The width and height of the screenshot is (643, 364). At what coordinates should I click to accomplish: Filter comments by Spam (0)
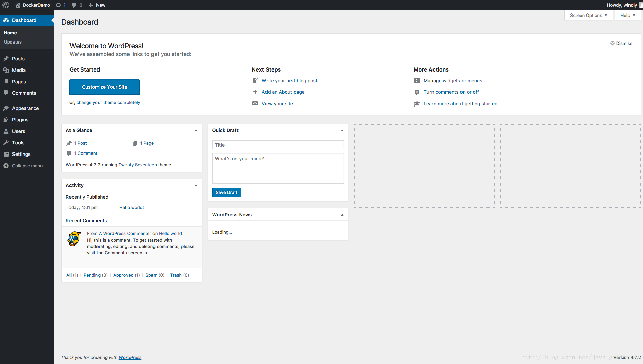tap(155, 275)
